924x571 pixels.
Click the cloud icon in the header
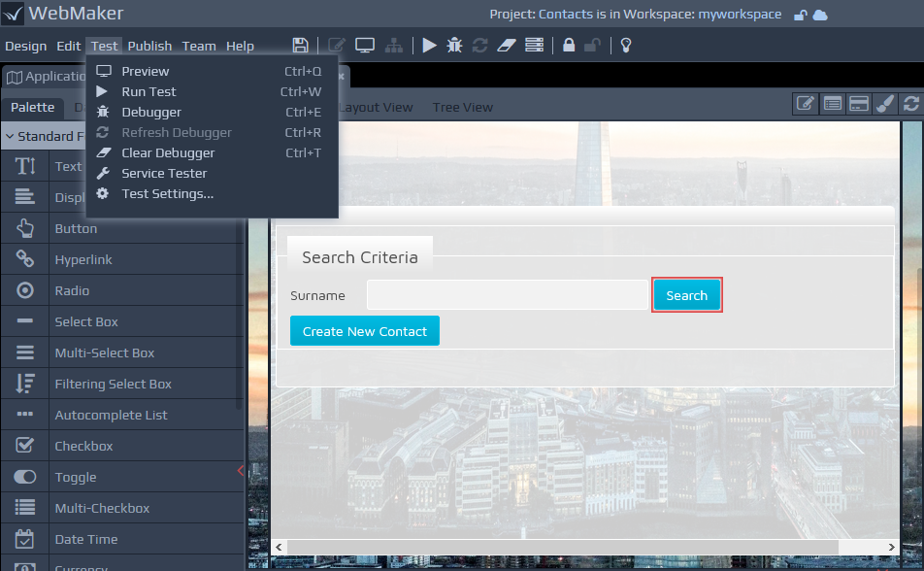pyautogui.click(x=820, y=15)
